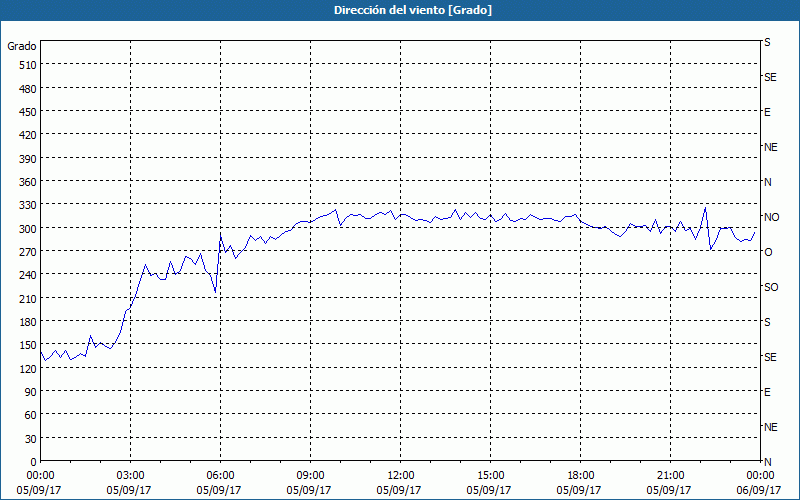800x500 pixels.
Task: Click the 'NE' compass label at 390 level
Action: point(771,147)
